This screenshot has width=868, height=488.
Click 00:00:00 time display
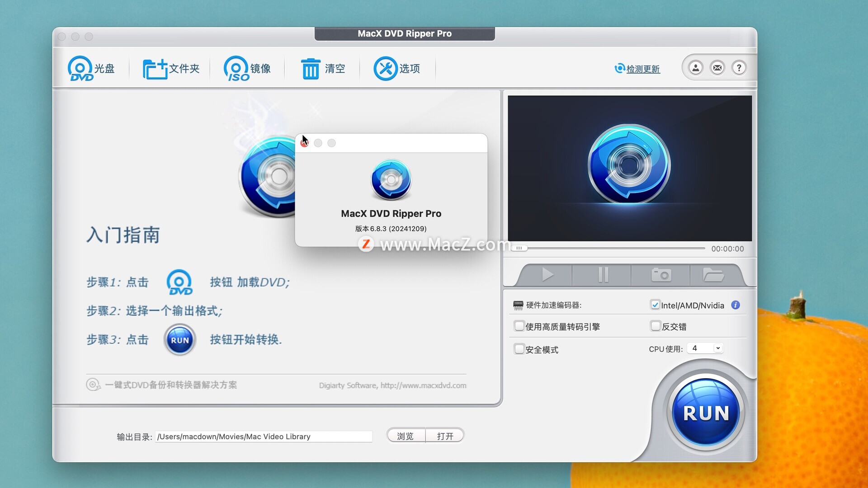coord(727,249)
